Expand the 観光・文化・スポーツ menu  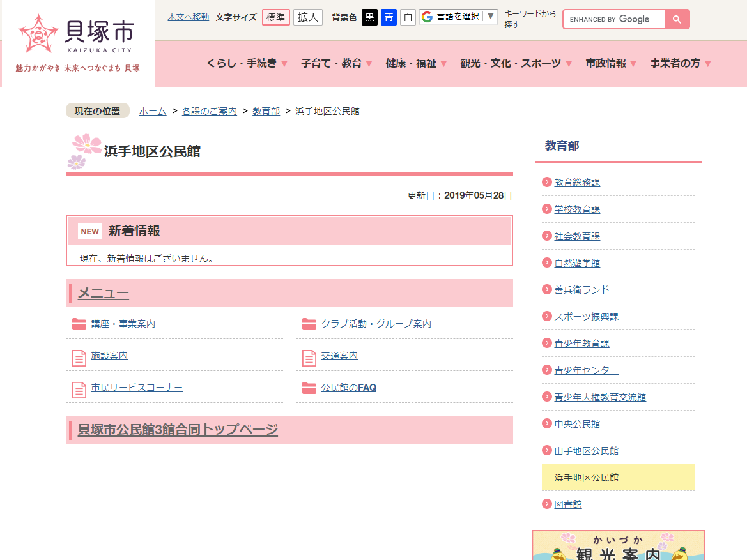coord(516,63)
